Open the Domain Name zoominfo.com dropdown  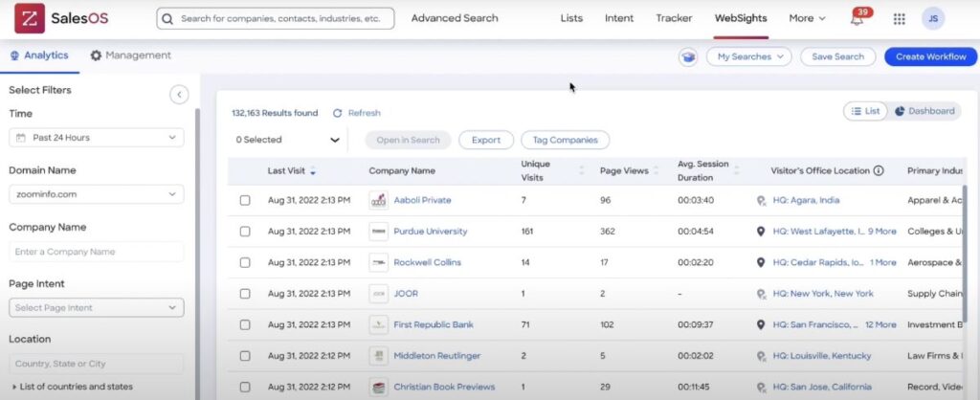(97, 194)
